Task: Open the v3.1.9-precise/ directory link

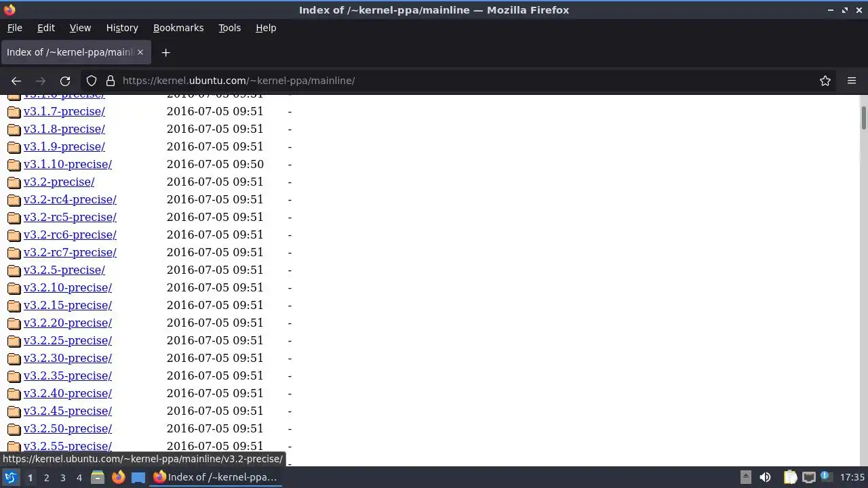Action: coord(64,146)
